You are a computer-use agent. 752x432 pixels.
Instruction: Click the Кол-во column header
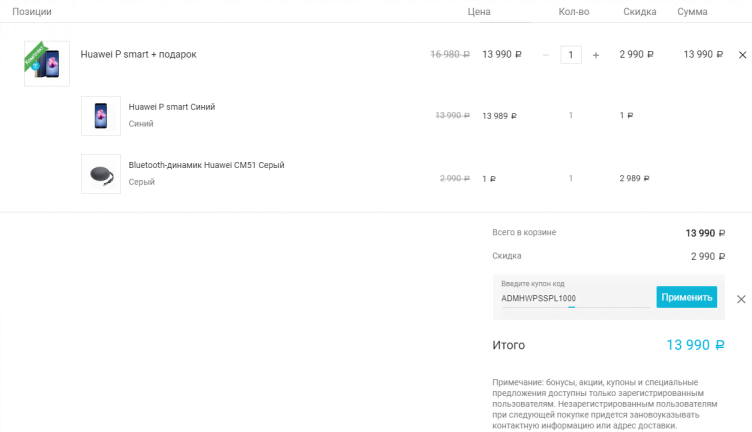(574, 12)
